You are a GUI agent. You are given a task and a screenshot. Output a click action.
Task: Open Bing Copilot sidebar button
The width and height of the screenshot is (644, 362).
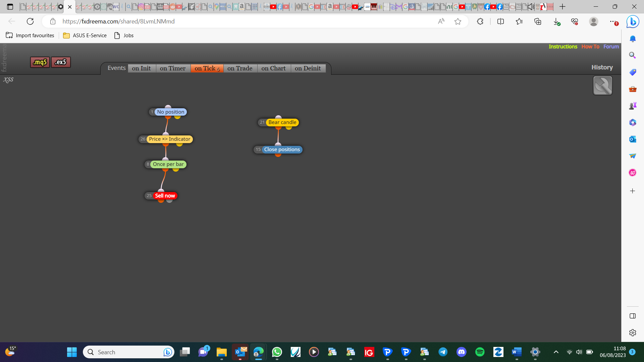point(633,21)
